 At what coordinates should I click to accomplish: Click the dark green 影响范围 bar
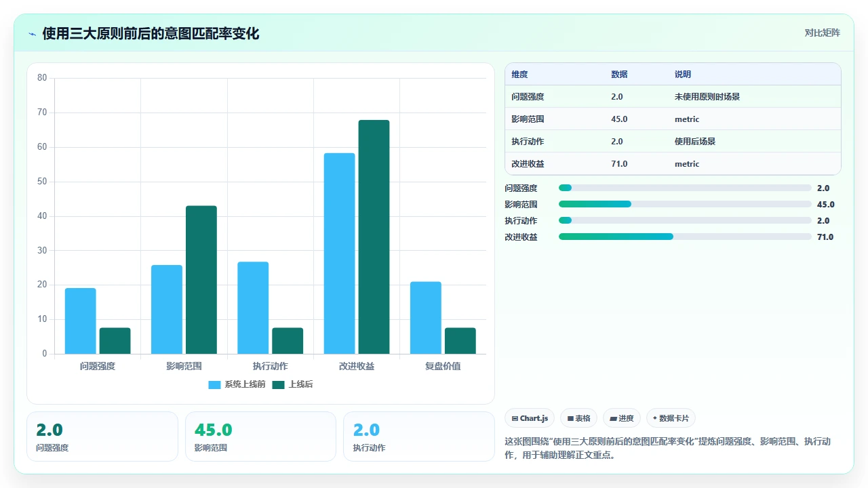pyautogui.click(x=201, y=280)
